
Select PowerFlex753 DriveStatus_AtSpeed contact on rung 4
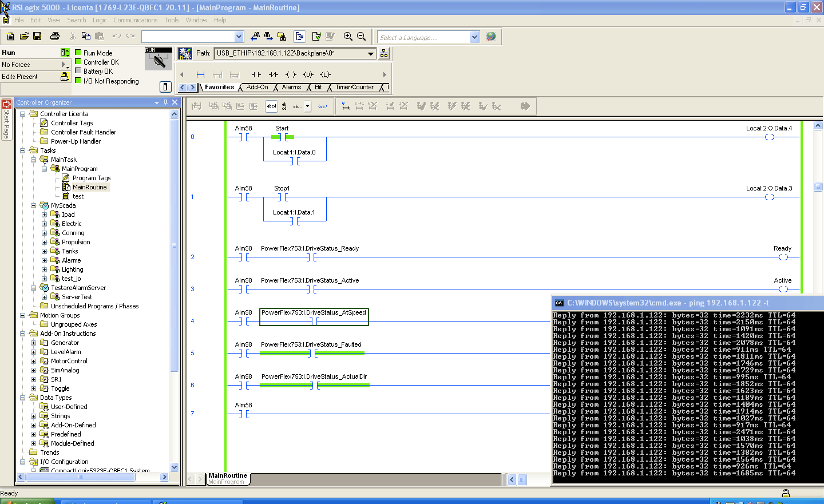tap(314, 317)
